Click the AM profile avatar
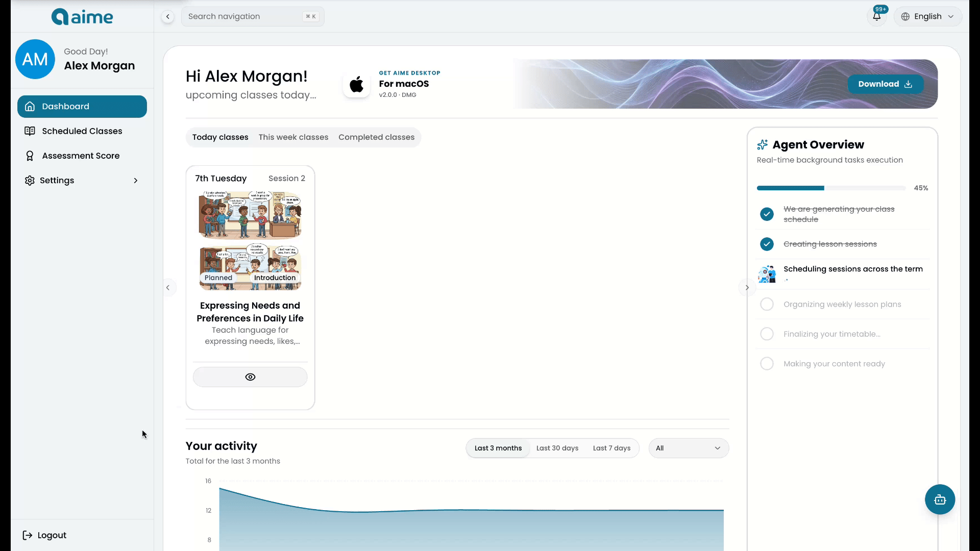The width and height of the screenshot is (980, 551). (35, 59)
